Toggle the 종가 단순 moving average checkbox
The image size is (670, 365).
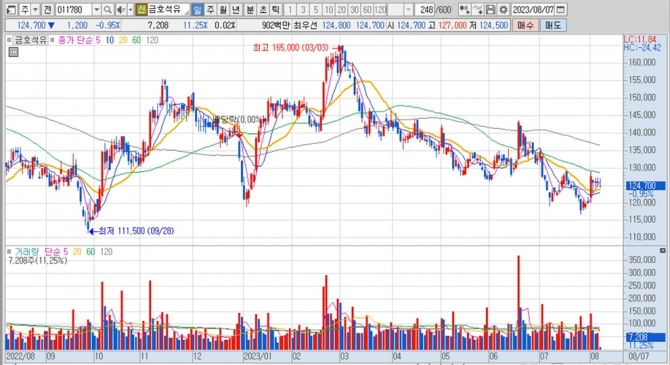coord(52,40)
